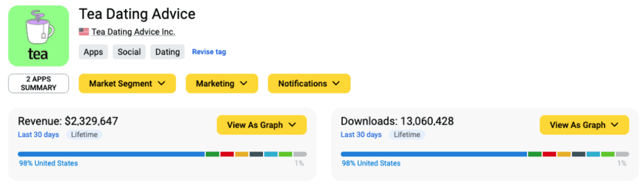This screenshot has height=186, width=644.
Task: Click 98% United States under Downloads
Action: (x=371, y=163)
